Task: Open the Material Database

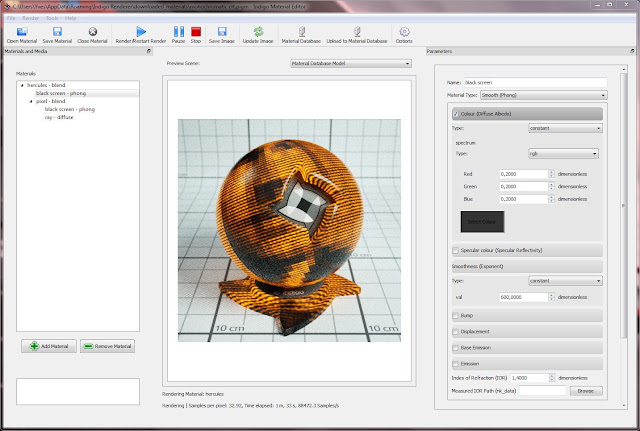Action: pos(301,32)
